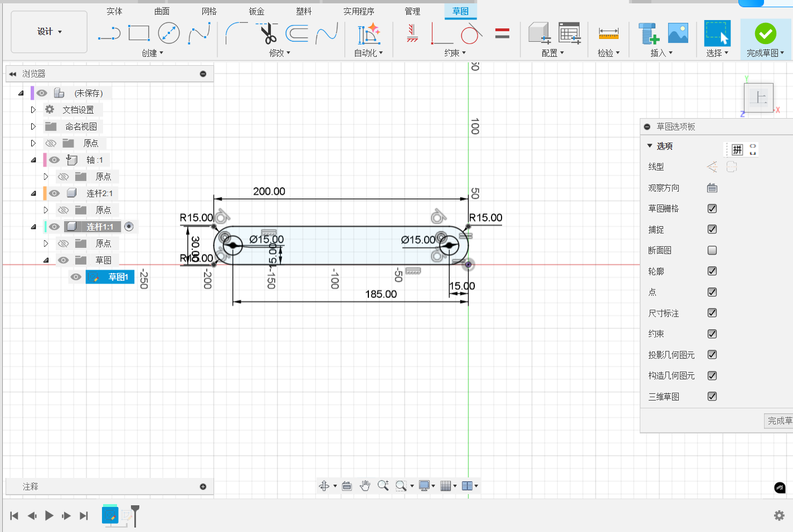Open the 修改 dropdown menu

coord(280,53)
